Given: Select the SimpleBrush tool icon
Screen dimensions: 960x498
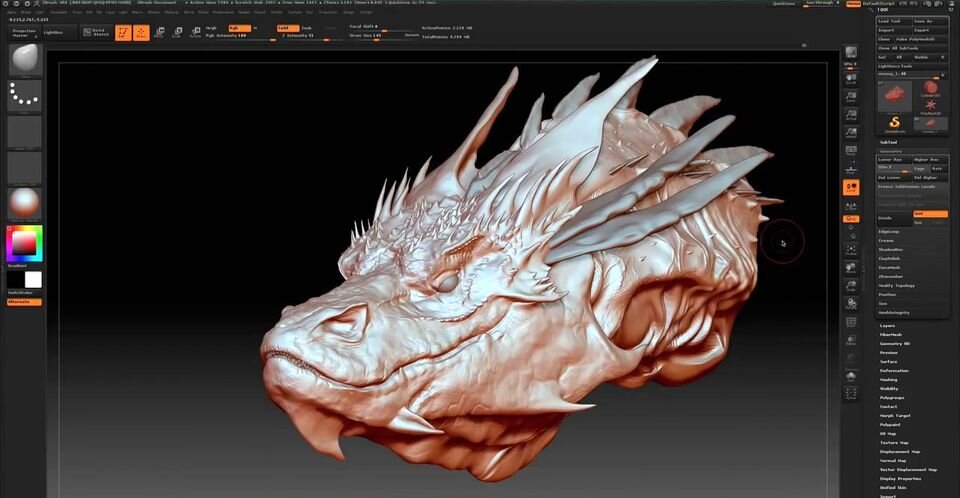Looking at the screenshot, I should point(894,124).
